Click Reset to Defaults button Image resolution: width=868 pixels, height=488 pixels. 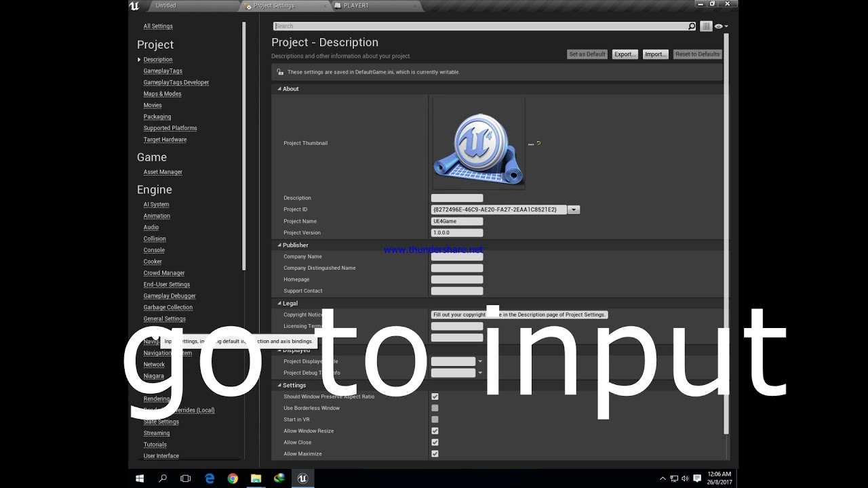[698, 54]
